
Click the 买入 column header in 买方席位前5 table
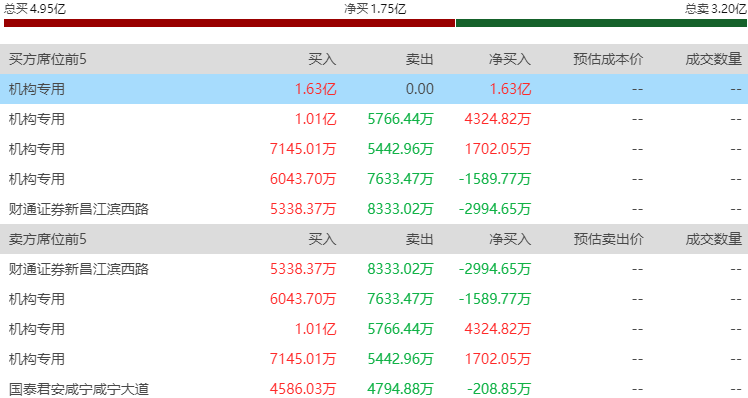pos(322,59)
